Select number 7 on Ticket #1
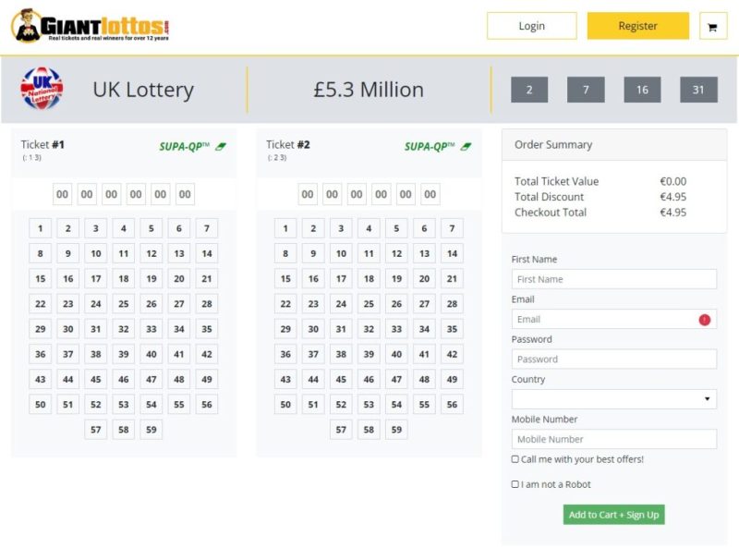 tap(207, 229)
